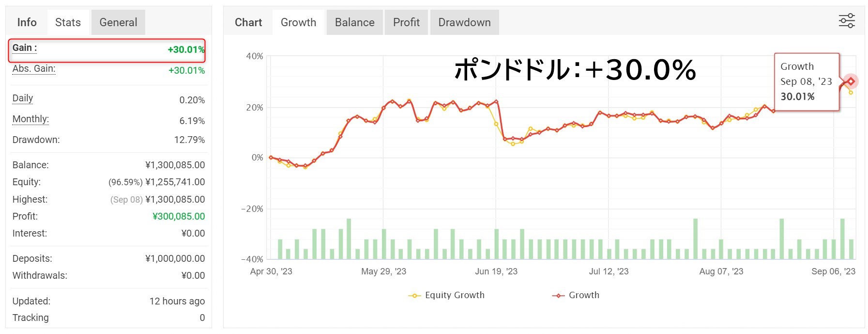Click the last green volume bar
This screenshot has width=868, height=334.
point(852,249)
